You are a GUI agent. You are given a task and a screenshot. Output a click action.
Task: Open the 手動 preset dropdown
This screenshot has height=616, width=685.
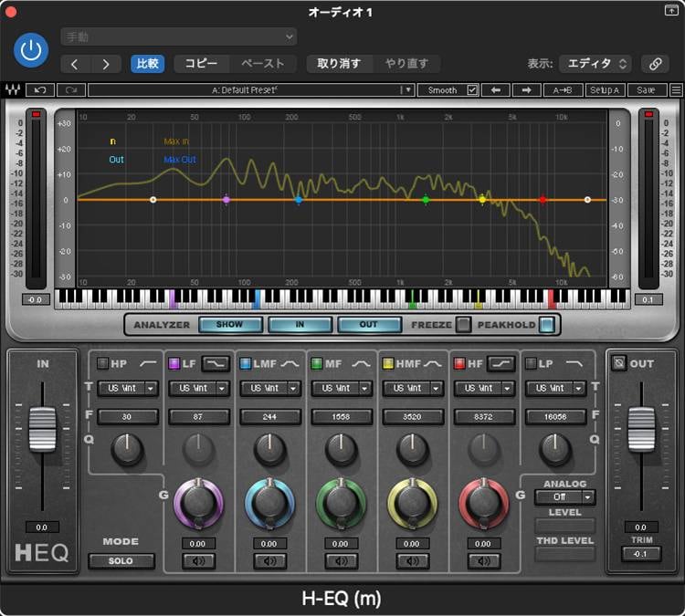pyautogui.click(x=179, y=37)
